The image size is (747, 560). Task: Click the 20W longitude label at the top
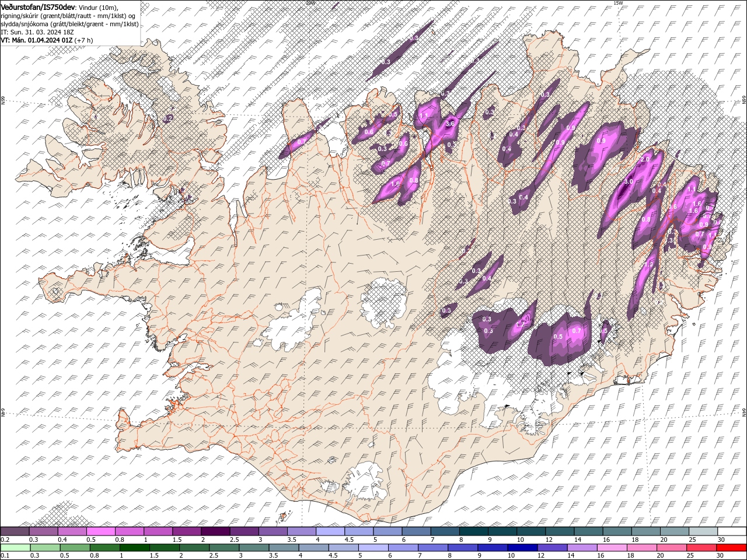pos(311,2)
